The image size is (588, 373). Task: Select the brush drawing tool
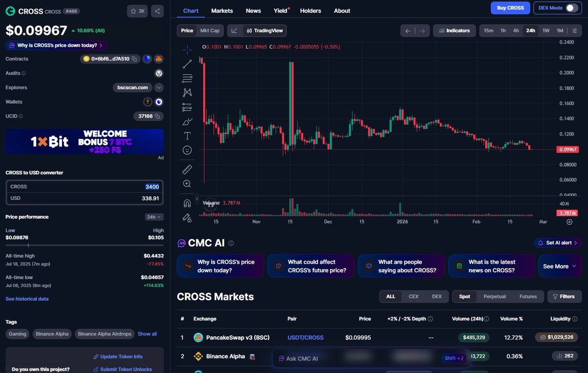pos(187,121)
